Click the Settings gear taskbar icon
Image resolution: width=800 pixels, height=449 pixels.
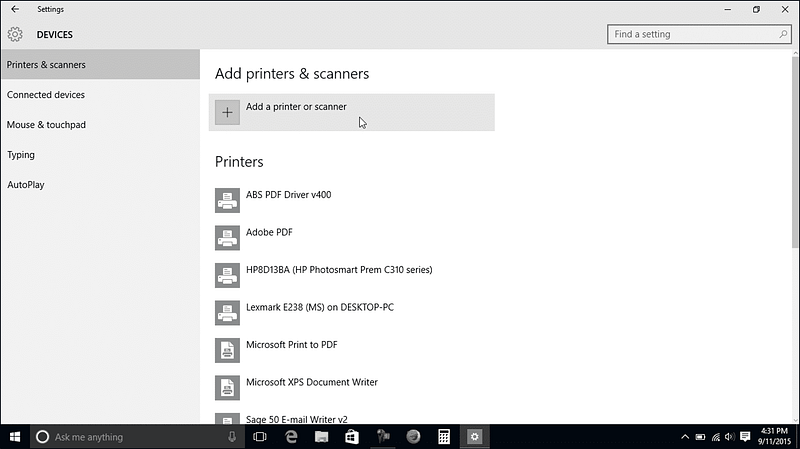point(474,437)
